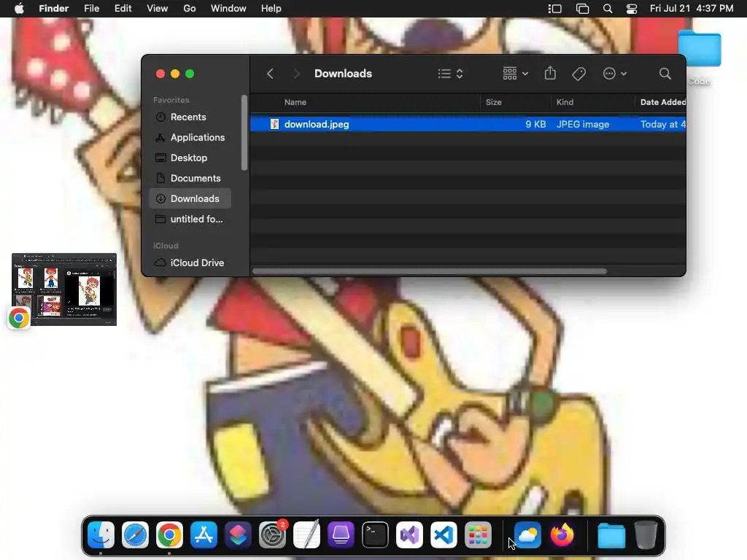Open the Edit menu
747x560 pixels.
(123, 9)
